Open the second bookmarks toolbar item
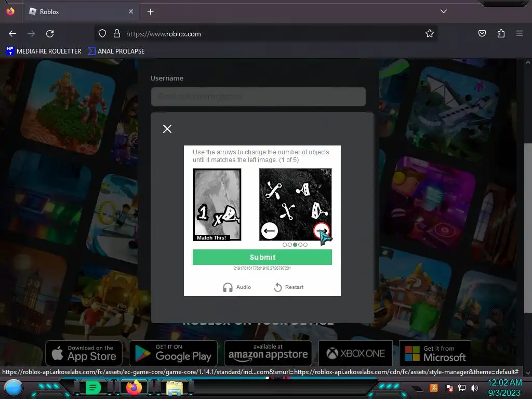The height and width of the screenshot is (399, 532). (116, 51)
